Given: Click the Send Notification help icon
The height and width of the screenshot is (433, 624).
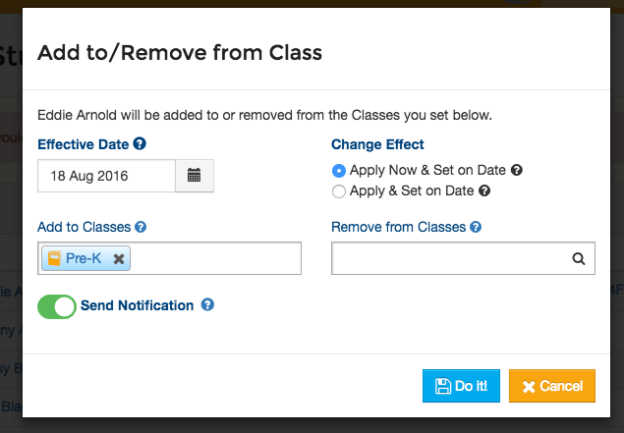Looking at the screenshot, I should pyautogui.click(x=207, y=305).
